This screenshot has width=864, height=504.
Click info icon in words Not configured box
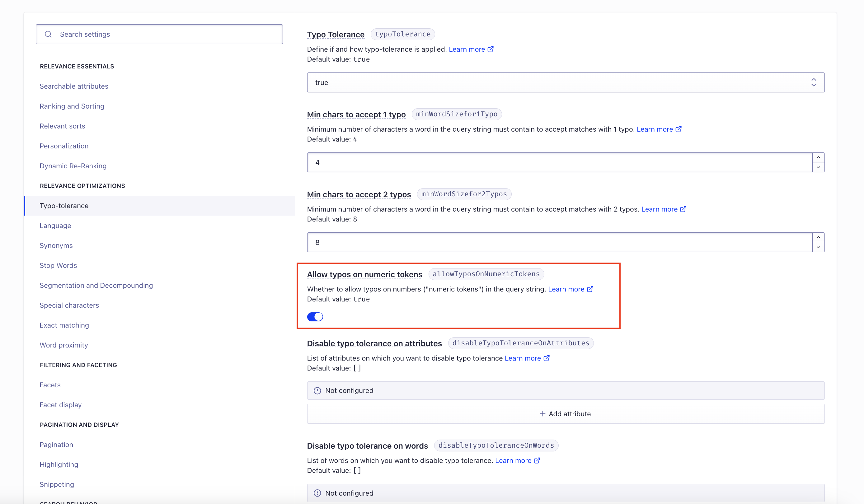coord(317,493)
